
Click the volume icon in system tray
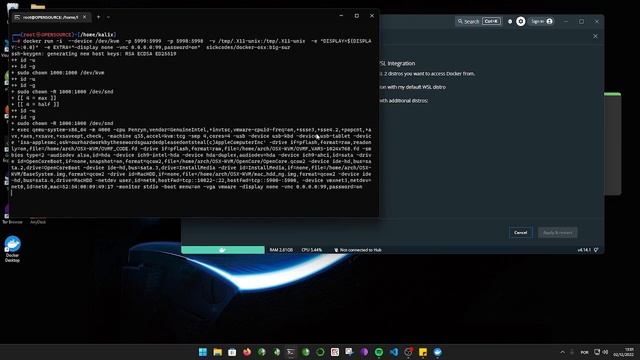click(605, 352)
